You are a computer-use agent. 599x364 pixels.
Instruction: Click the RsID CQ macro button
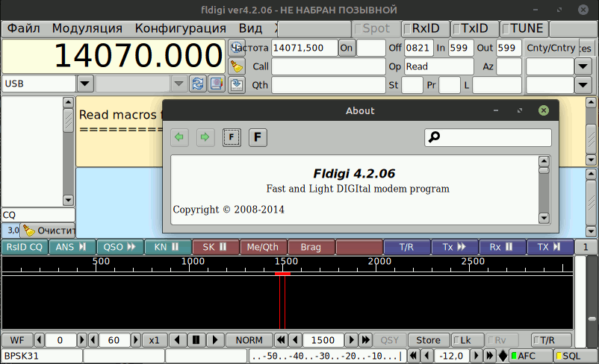click(x=25, y=247)
